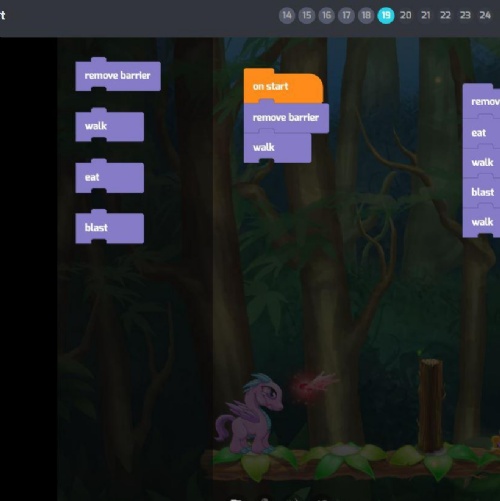Image resolution: width=500 pixels, height=501 pixels.
Task: Go to level 20
Action: 406,15
